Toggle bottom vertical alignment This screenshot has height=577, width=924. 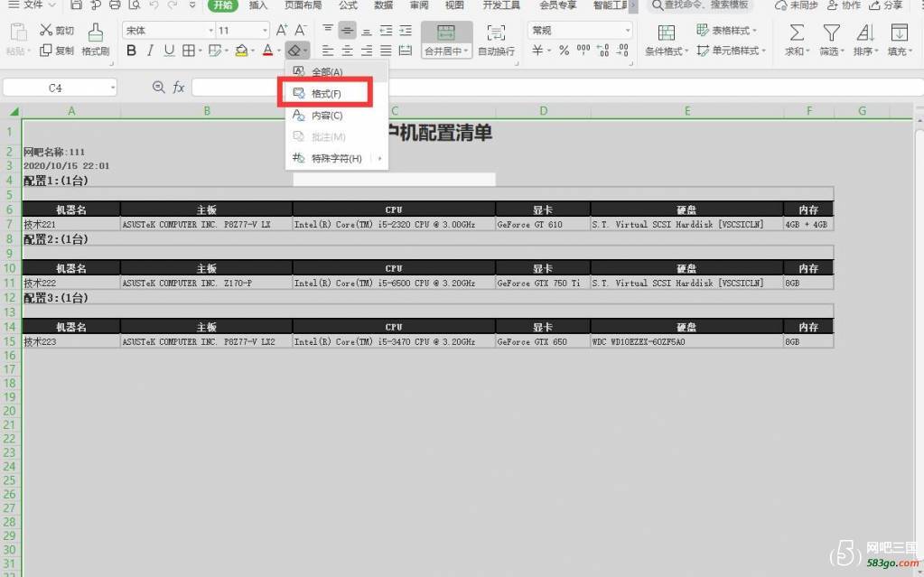coord(367,30)
